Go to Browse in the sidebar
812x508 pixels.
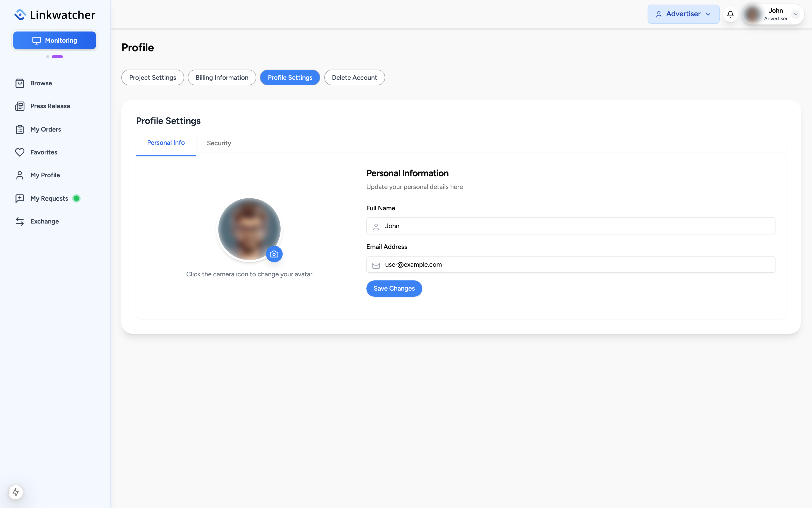coord(41,83)
